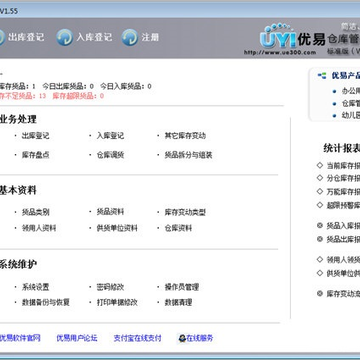The image size is (360, 360).
Task: Click the 入库登记 toolbar icon
Action: [64, 37]
